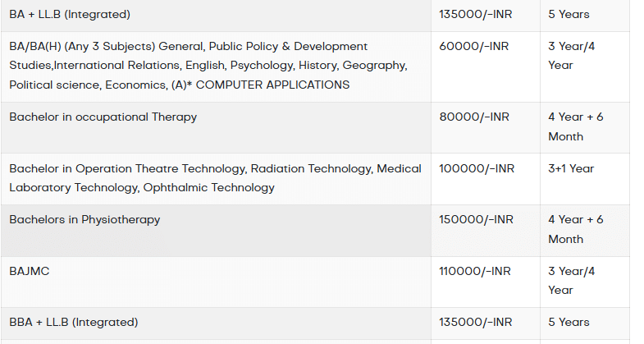Click the 5 Years duration for BA + LL.B

(x=569, y=15)
